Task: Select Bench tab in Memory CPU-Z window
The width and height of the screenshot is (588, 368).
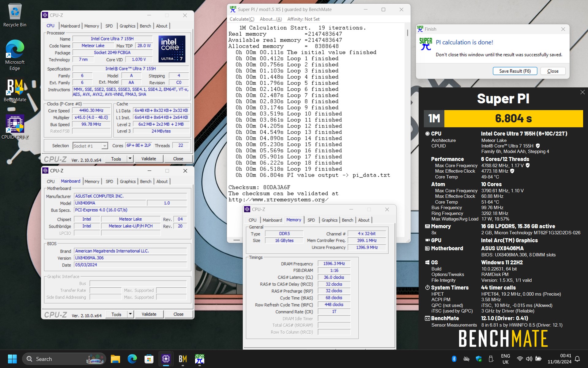Action: [348, 220]
